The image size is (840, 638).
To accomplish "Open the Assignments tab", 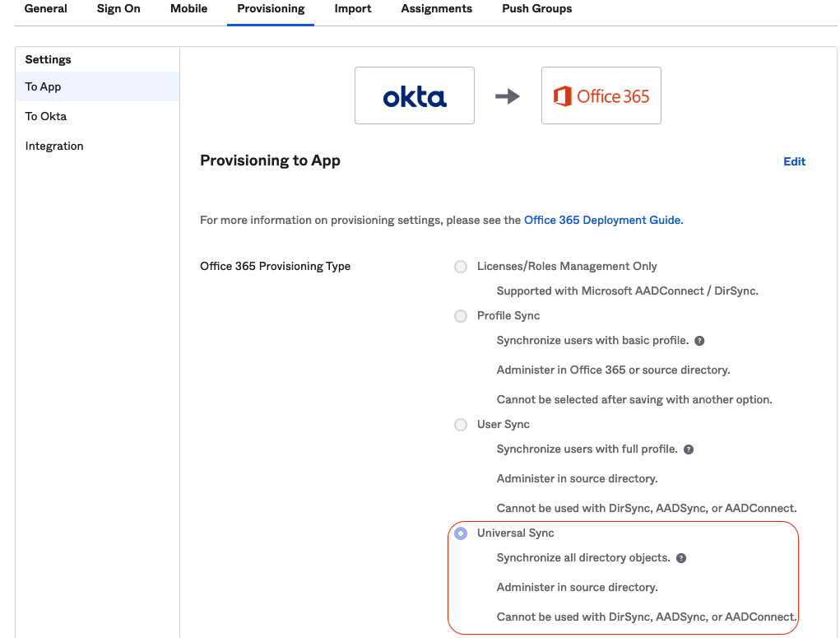I will point(437,8).
